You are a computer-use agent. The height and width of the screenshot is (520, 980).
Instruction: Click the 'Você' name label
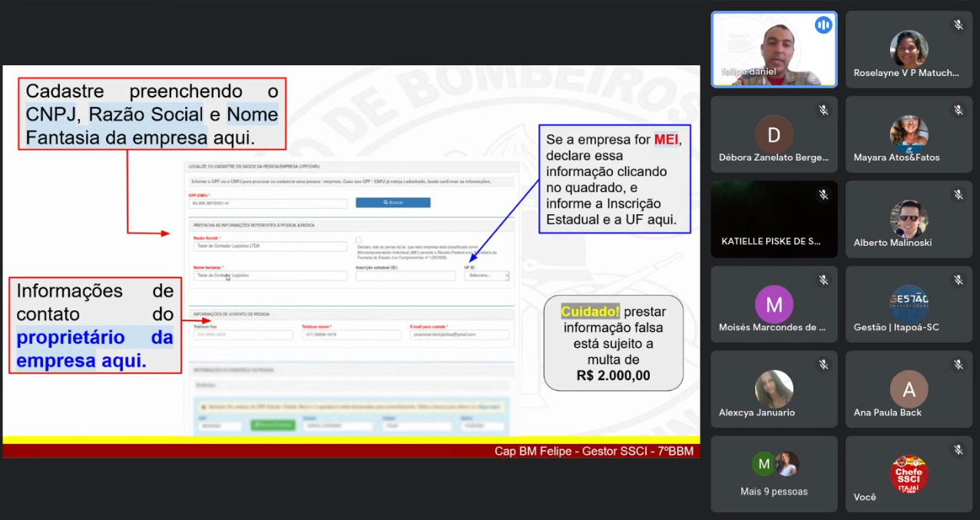865,497
